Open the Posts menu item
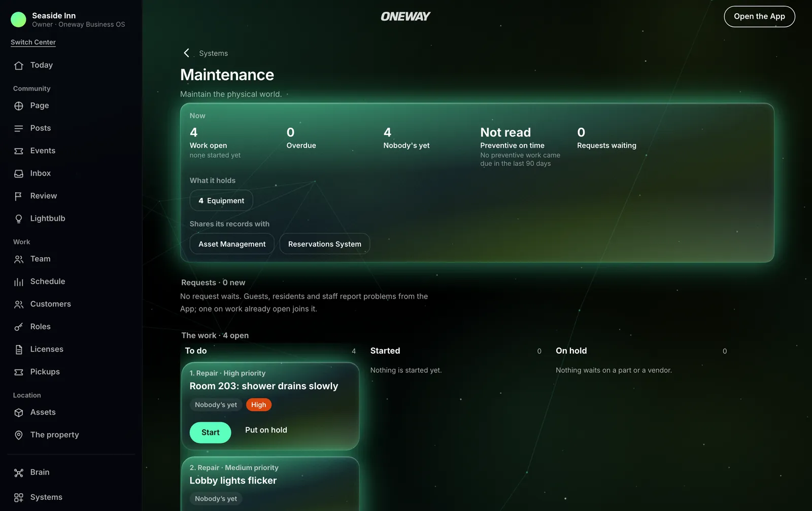 [71, 128]
